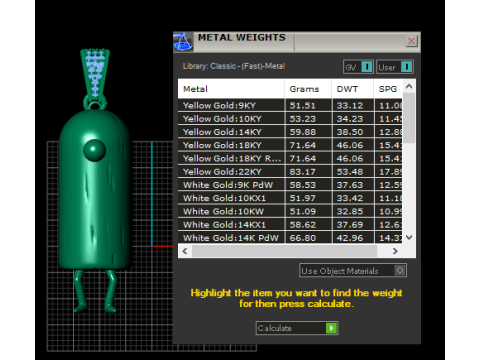Select the Yellow Gold:18KY R... row
Screen dimensions: 480x360
290,159
